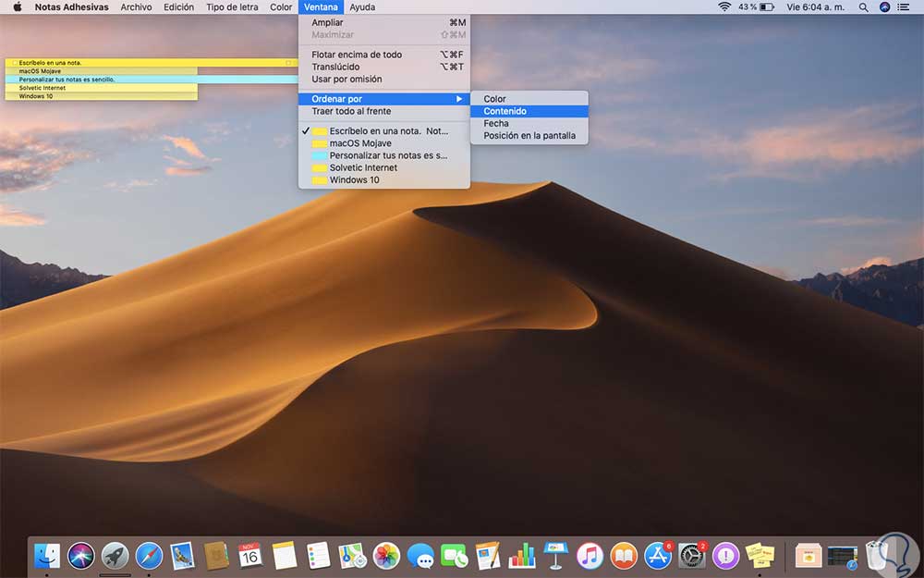This screenshot has width=924, height=578.
Task: Open Spotlight search magnifier in menu bar
Action: (863, 7)
